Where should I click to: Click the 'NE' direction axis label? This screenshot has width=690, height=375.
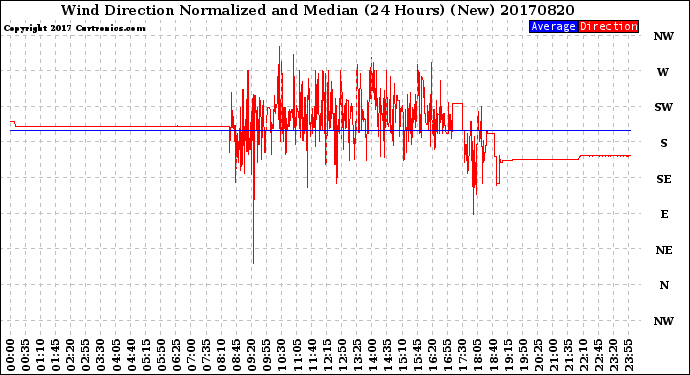pos(664,250)
